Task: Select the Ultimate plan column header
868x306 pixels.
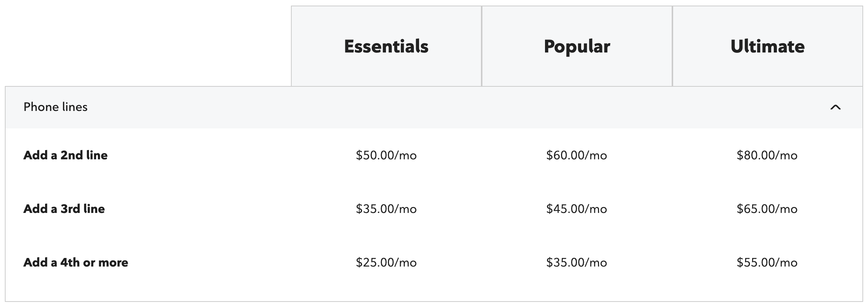Action: (x=767, y=46)
